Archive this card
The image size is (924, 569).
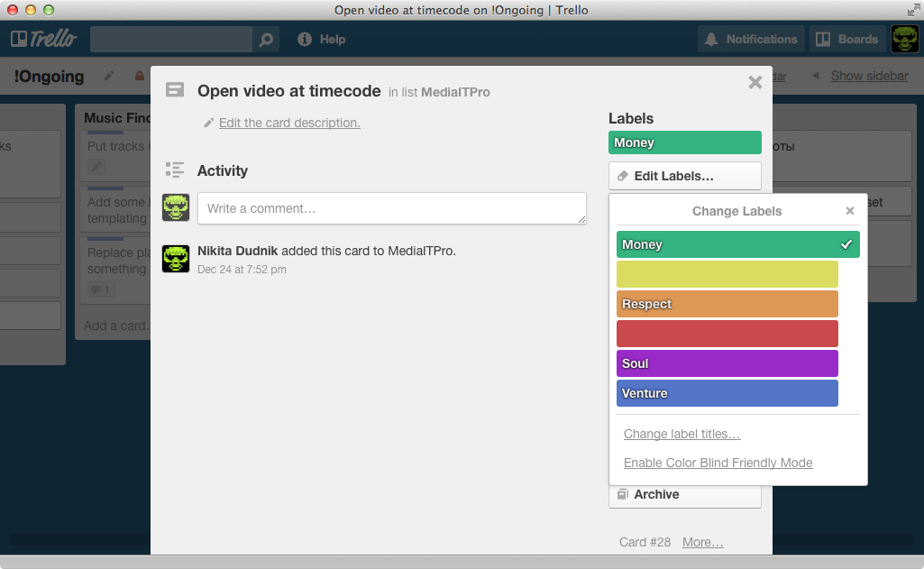(684, 494)
